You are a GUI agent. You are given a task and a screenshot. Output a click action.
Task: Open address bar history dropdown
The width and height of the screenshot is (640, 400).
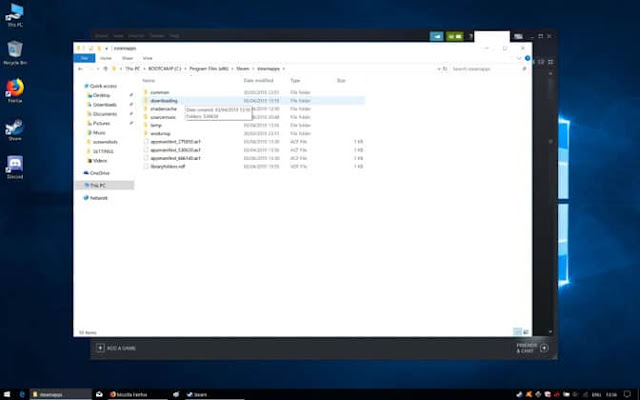point(439,69)
